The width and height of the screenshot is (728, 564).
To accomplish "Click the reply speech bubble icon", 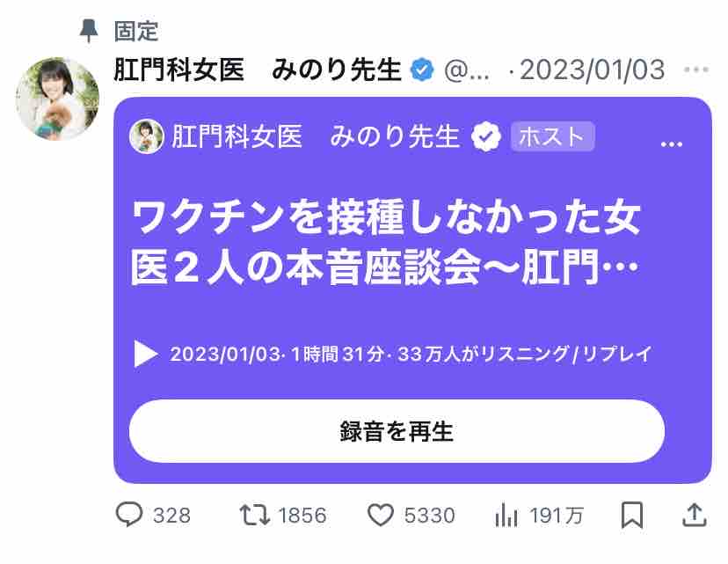I will [x=128, y=514].
